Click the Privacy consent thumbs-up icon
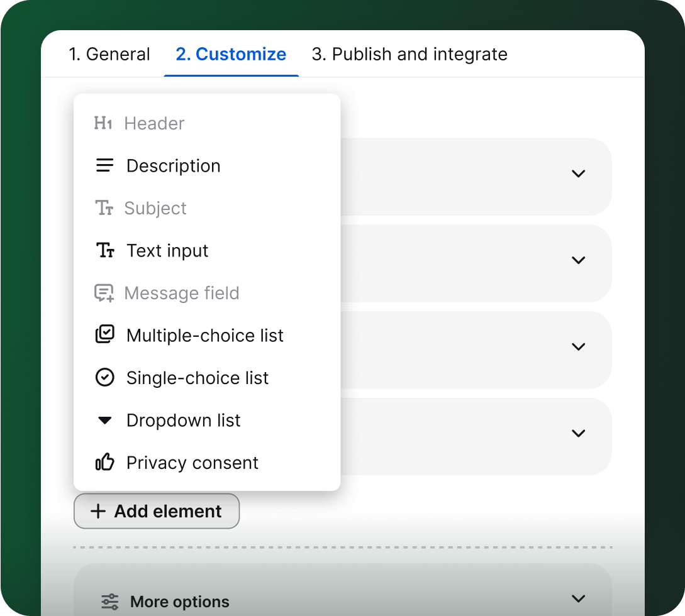The image size is (685, 616). (x=104, y=462)
